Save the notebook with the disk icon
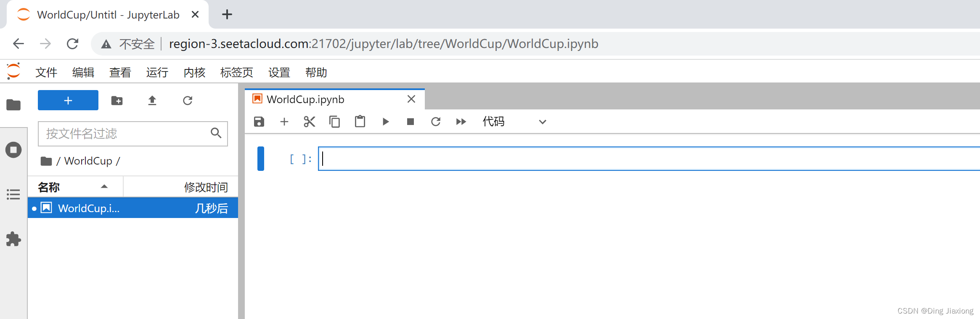The width and height of the screenshot is (980, 319). point(259,122)
